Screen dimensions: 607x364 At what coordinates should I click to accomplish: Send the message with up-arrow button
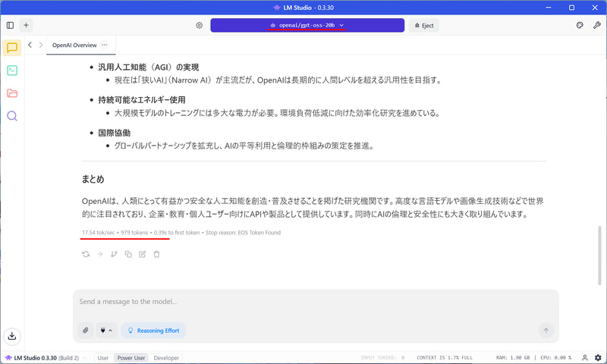coord(546,331)
